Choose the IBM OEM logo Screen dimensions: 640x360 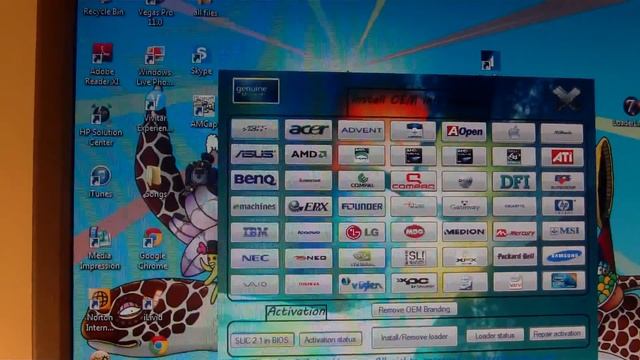point(254,232)
